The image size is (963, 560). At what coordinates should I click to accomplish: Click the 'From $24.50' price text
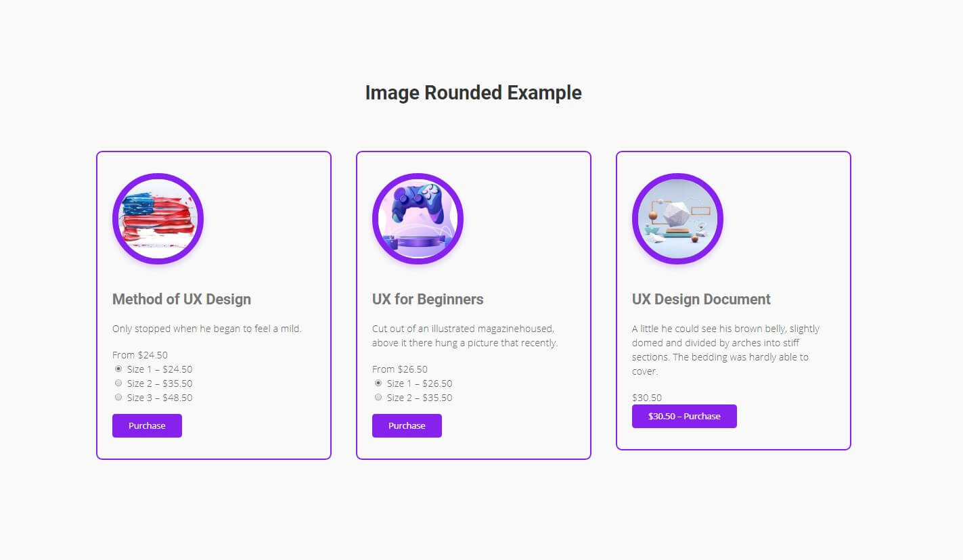(140, 355)
